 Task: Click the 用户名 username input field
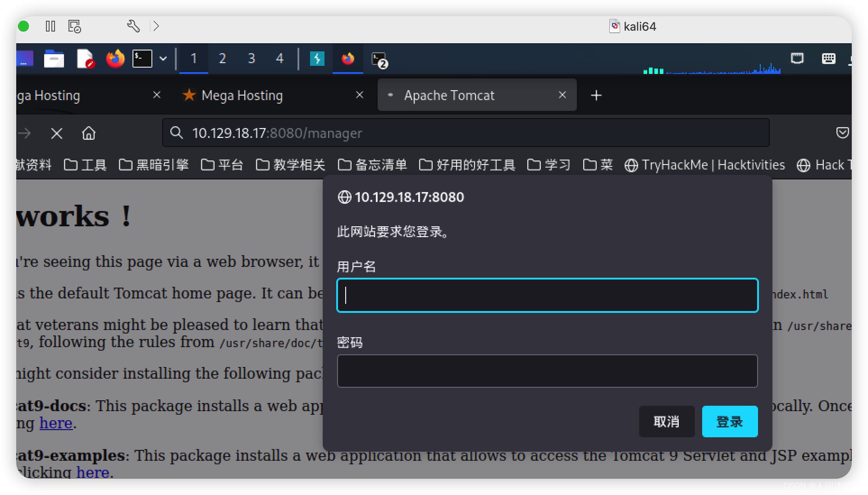point(547,295)
